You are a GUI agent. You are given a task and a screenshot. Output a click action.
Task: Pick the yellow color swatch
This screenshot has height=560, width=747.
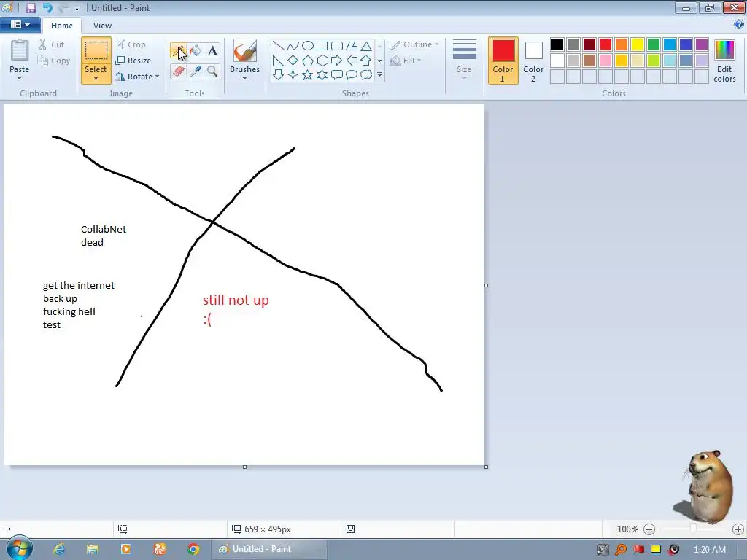click(x=638, y=44)
